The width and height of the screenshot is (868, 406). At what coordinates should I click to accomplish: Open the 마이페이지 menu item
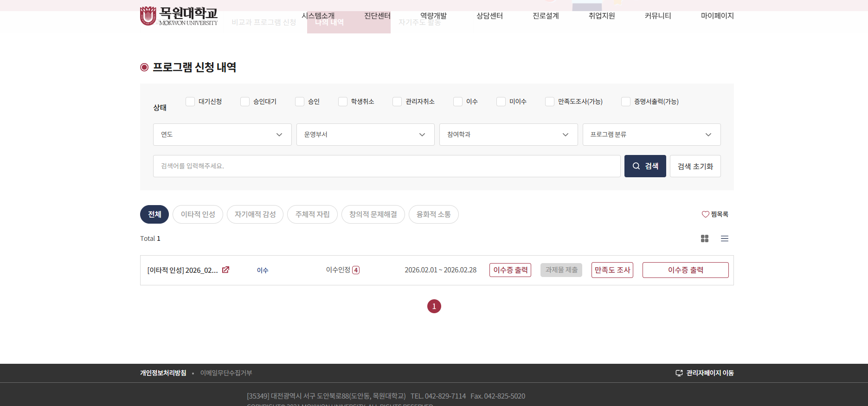(x=717, y=16)
